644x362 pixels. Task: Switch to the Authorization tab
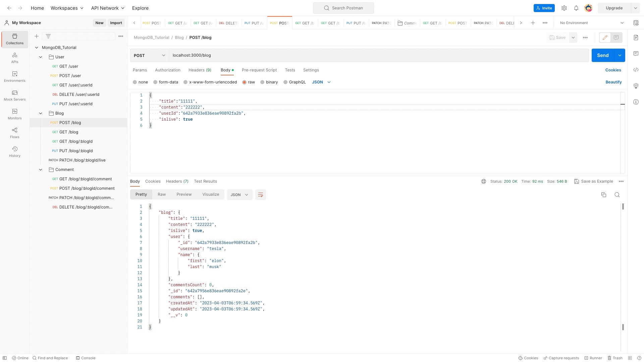(168, 70)
